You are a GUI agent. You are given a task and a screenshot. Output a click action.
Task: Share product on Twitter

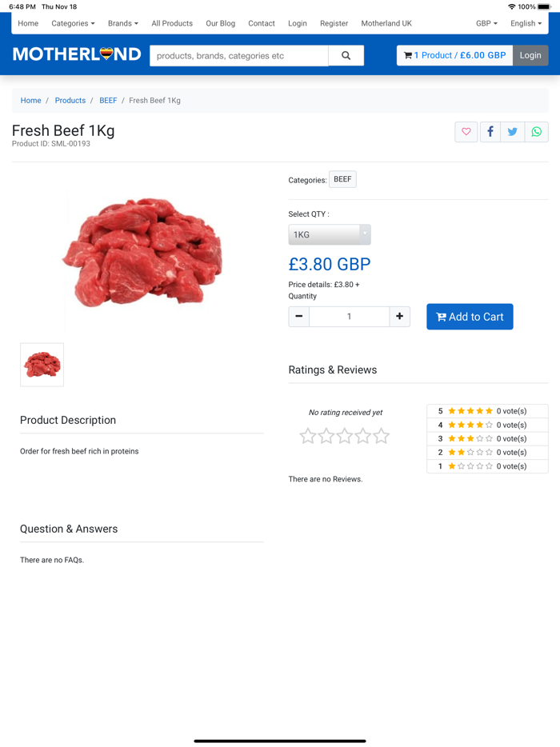click(513, 132)
